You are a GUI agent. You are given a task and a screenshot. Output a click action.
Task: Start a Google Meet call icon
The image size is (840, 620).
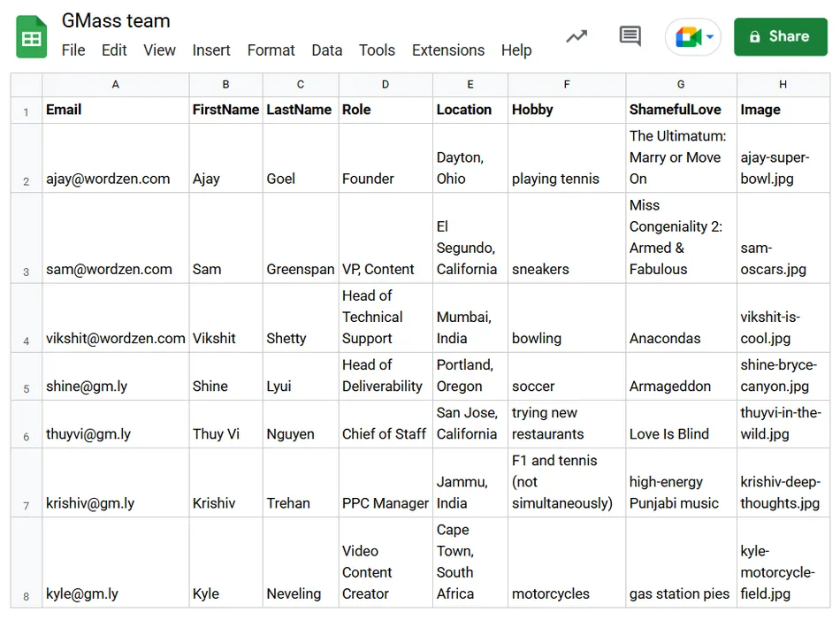pos(689,37)
